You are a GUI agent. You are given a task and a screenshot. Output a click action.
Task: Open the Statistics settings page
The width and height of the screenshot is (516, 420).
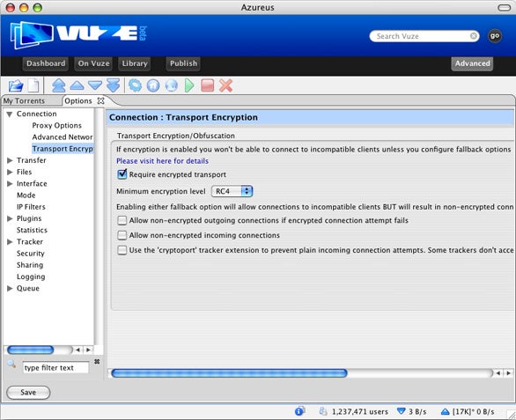[32, 230]
